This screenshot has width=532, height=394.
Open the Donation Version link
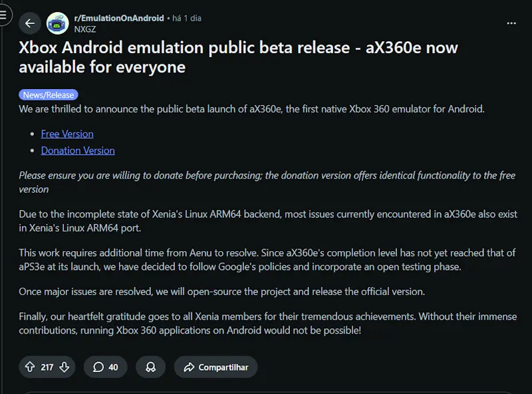click(x=78, y=150)
